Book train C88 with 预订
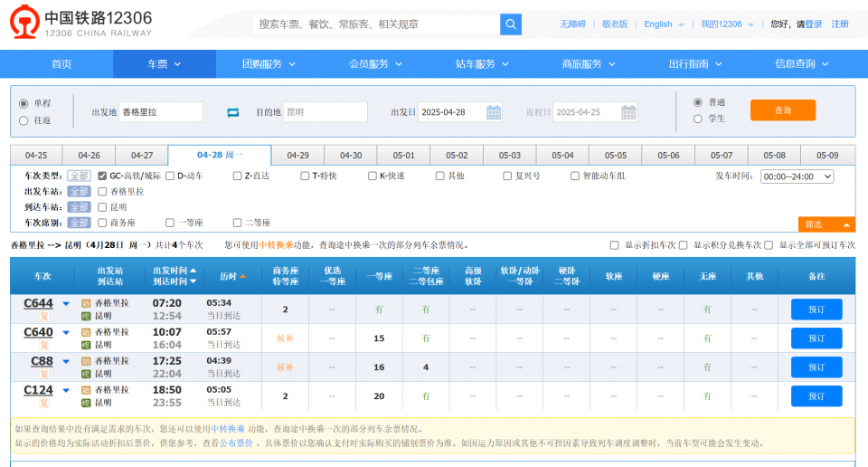Image resolution: width=868 pixels, height=467 pixels. click(x=816, y=367)
